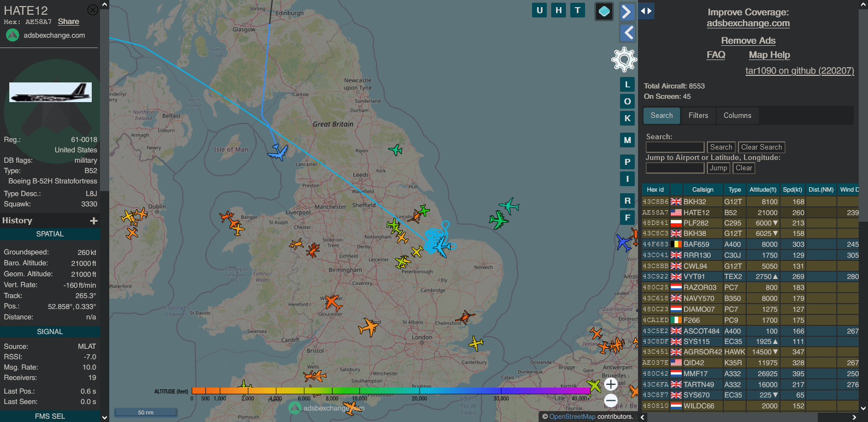This screenshot has width=868, height=422.
Task: Open the Improve Coverage adsbexchange.com link
Action: (748, 23)
